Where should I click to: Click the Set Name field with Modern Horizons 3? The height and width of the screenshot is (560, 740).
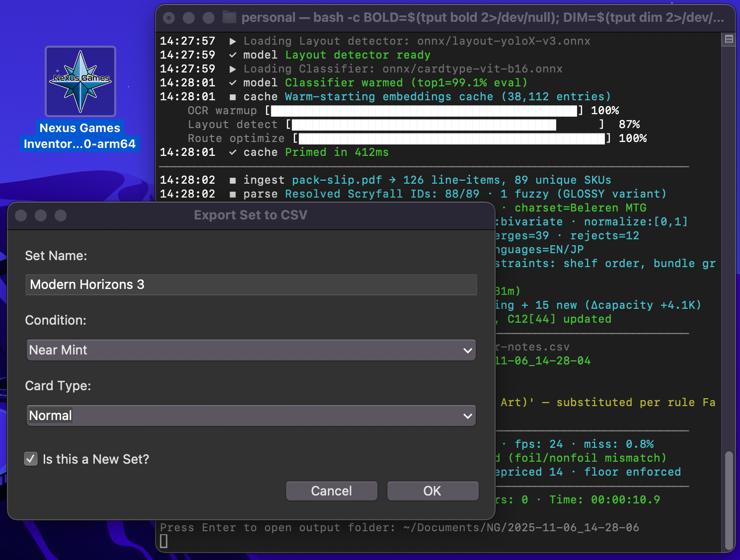[x=251, y=284]
